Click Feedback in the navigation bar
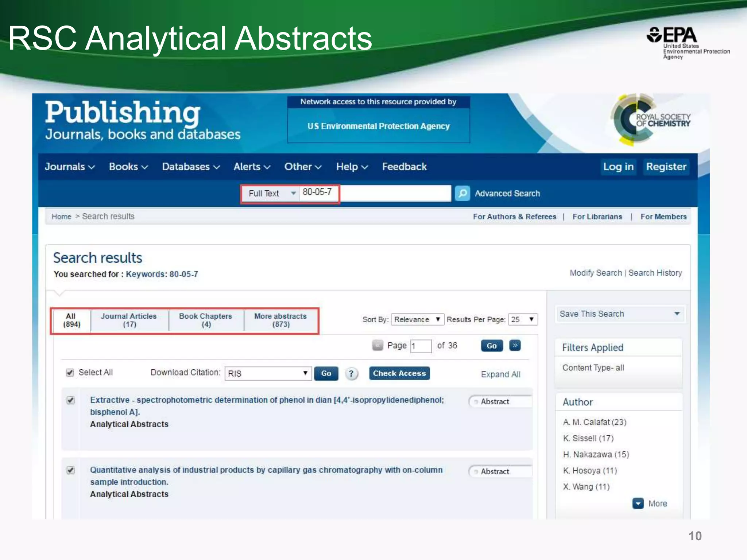Viewport: 747px width, 560px height. click(x=404, y=167)
